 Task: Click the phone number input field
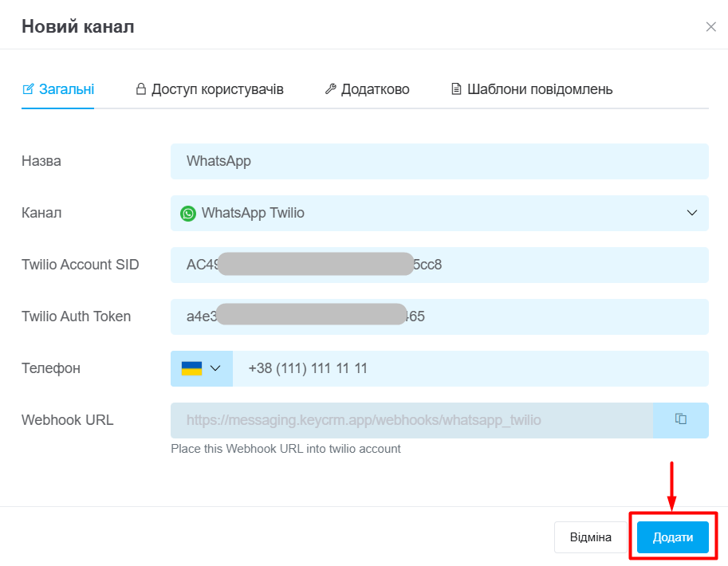pos(470,368)
